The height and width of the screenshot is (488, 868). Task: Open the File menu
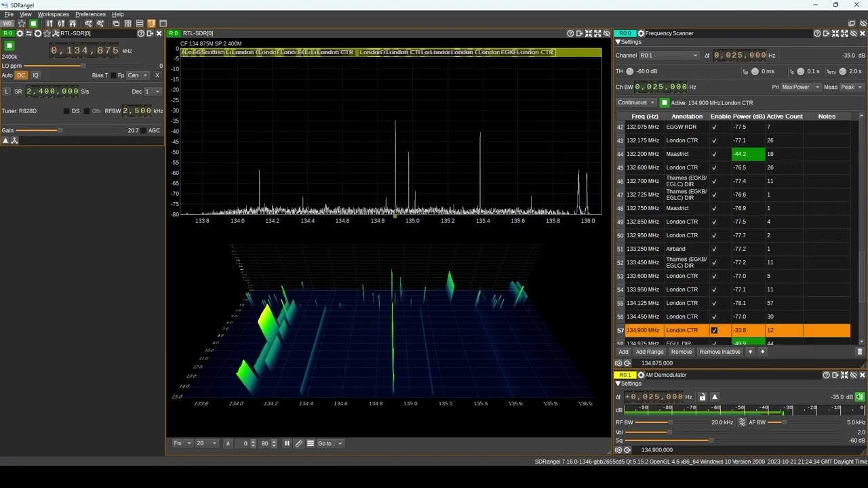pyautogui.click(x=9, y=14)
